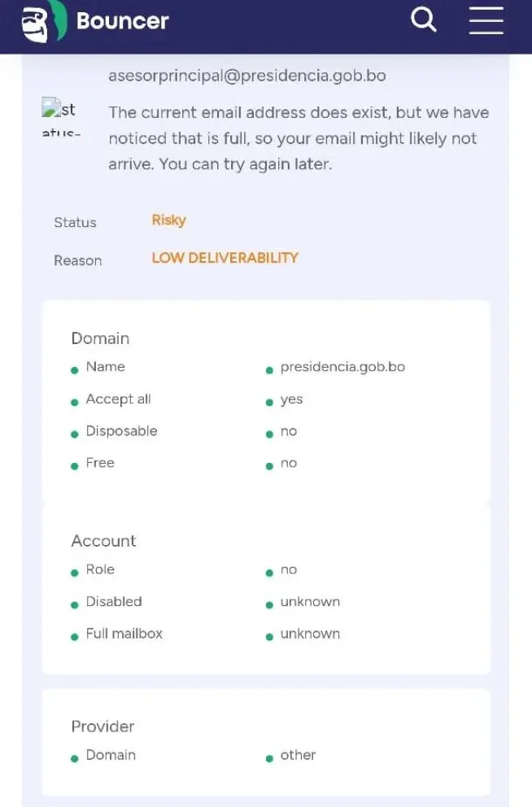Click the presidencia.gob.bo domain name value
532x807 pixels.
342,367
